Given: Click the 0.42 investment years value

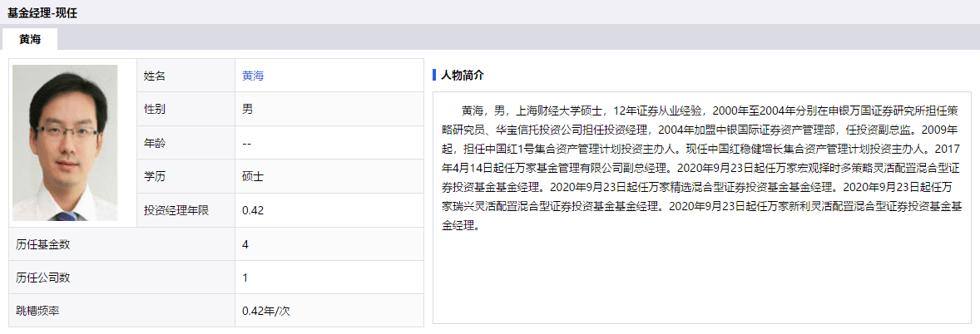Looking at the screenshot, I should pyautogui.click(x=253, y=210).
